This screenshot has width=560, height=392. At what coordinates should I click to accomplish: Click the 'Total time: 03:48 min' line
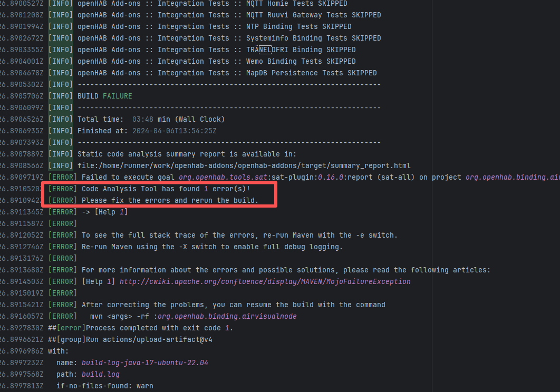click(x=151, y=119)
